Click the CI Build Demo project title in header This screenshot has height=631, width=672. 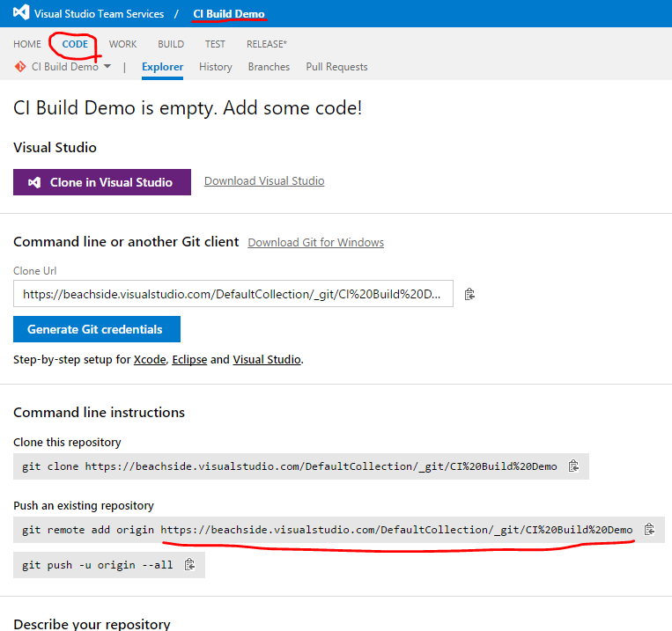[x=229, y=14]
